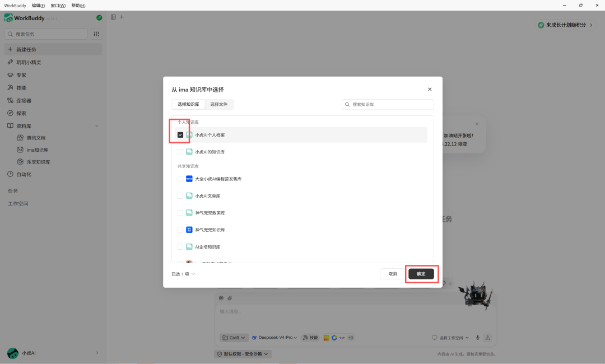Image resolution: width=605 pixels, height=364 pixels.
Task: Open the task filter settings icon
Action: (x=96, y=34)
